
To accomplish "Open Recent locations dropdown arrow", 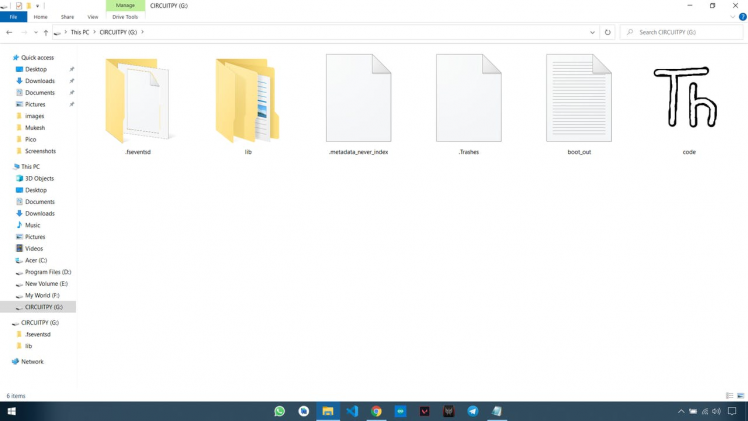I will point(36,32).
